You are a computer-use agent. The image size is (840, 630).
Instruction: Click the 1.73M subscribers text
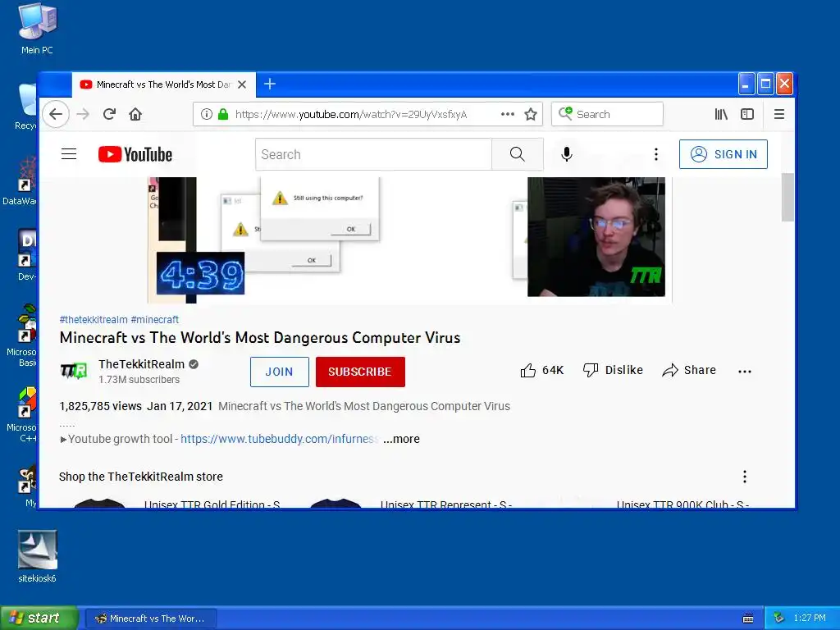tap(139, 380)
